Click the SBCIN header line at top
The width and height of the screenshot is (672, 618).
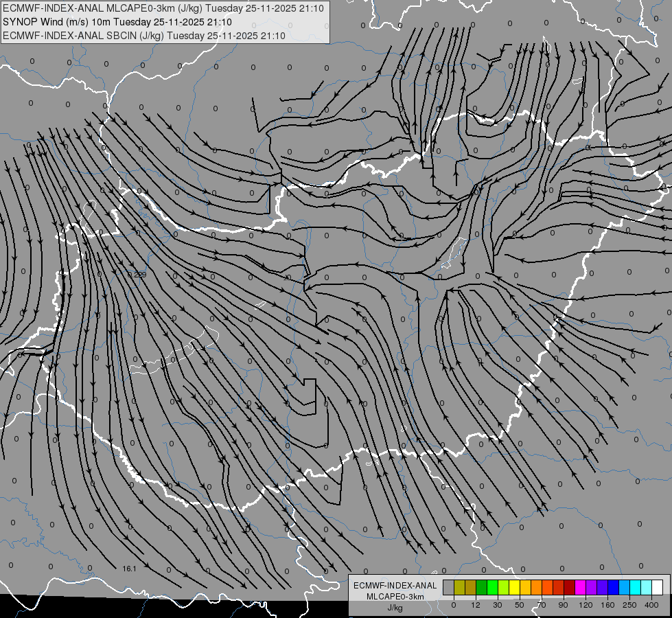pos(144,36)
